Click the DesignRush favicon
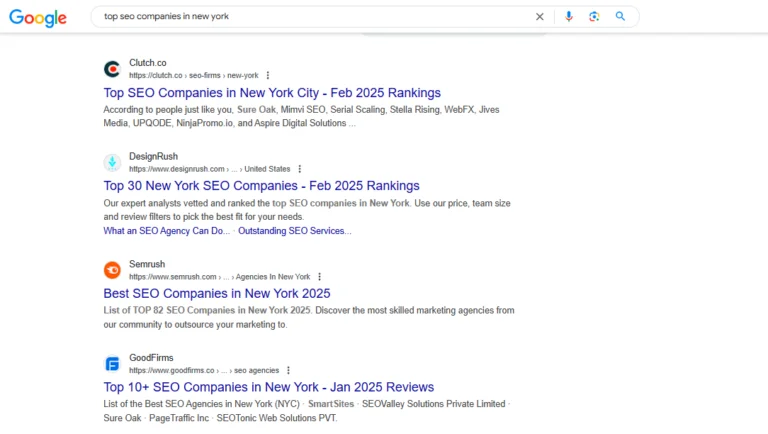 coord(112,162)
